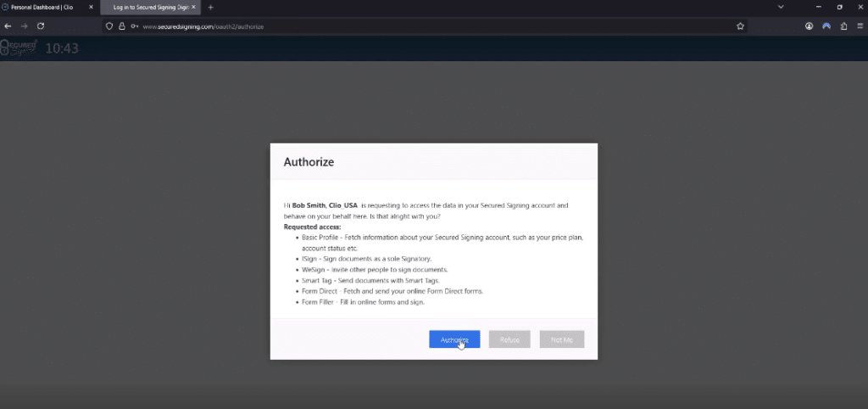Screen dimensions: 868x409
Task: Close the Personal Dashboard Clio tab
Action: point(91,7)
